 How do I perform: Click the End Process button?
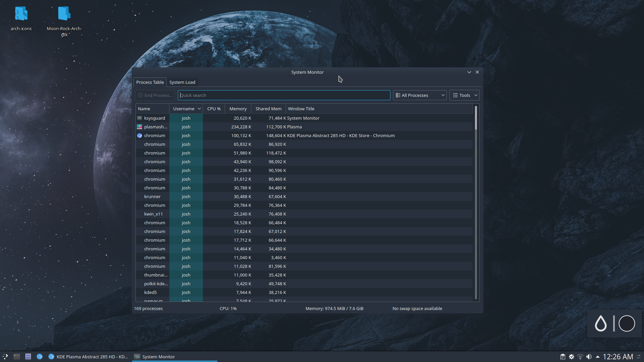point(155,95)
